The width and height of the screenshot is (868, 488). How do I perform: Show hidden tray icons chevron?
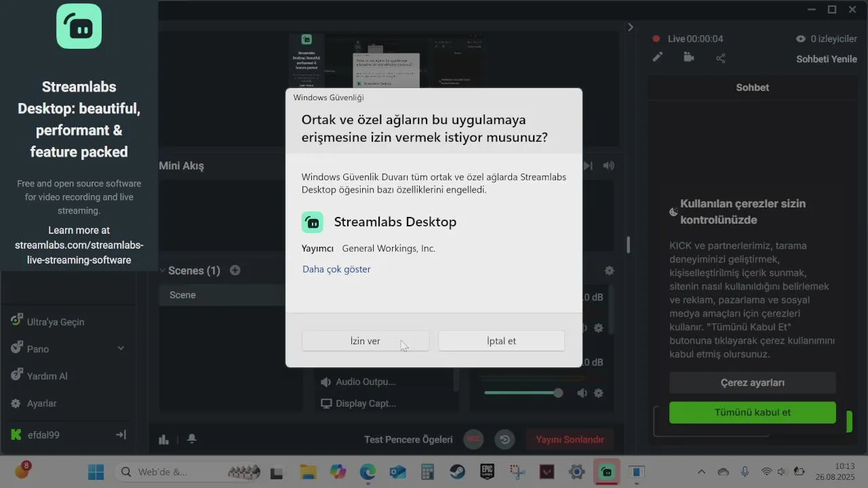(x=701, y=472)
